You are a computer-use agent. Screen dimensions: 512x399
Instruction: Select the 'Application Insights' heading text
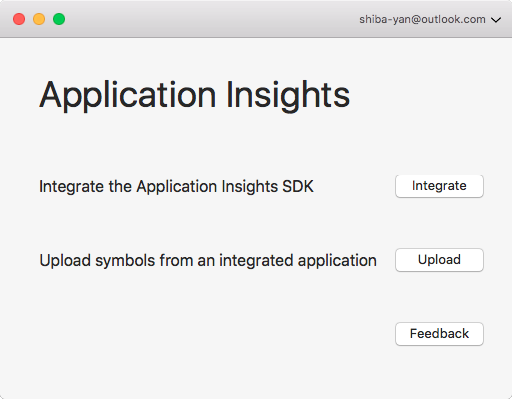click(x=195, y=96)
